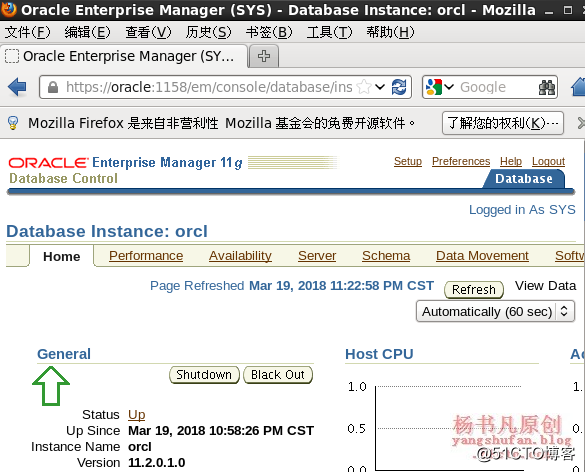Click the Firefox logo in title bar

(x=8, y=9)
